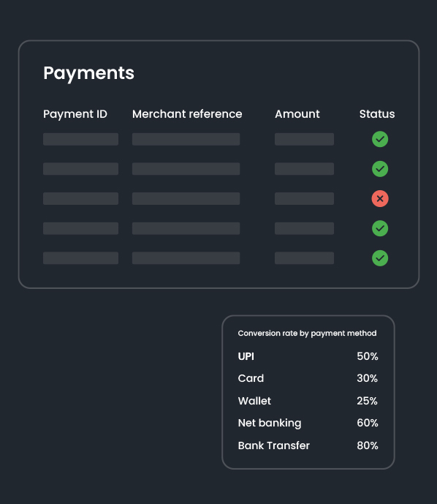
Task: Select the Wallet payment method label
Action: [x=254, y=401]
